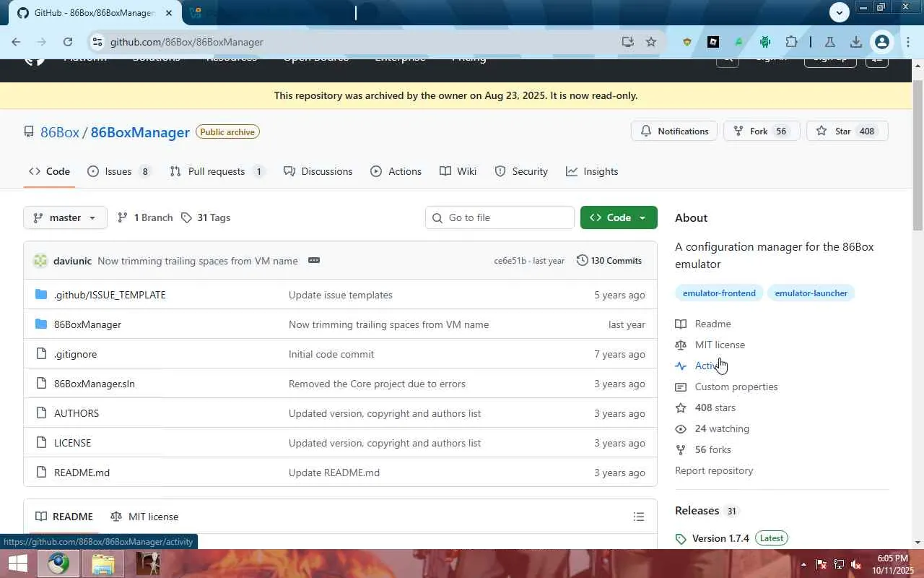
Task: Open the Wiki tab
Action: (x=458, y=171)
